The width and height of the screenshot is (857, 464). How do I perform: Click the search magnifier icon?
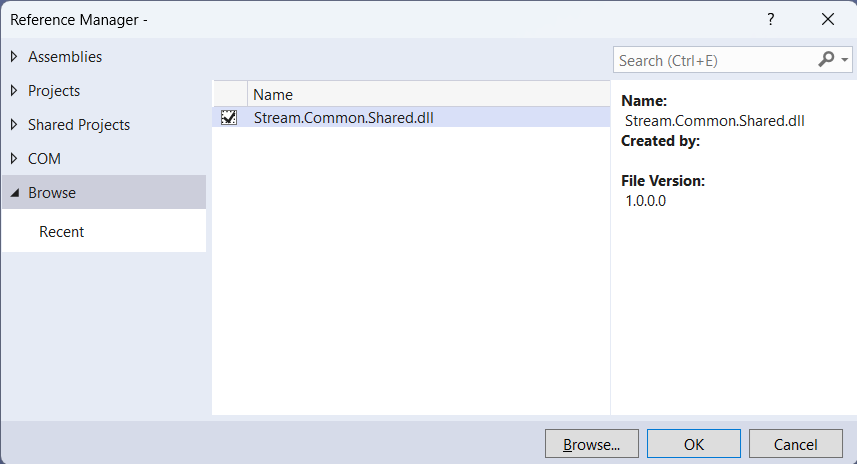click(x=826, y=60)
